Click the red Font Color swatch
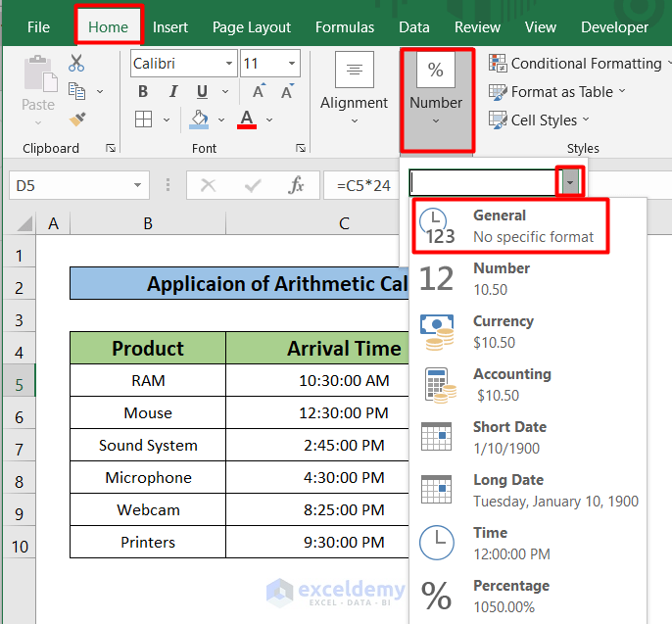This screenshot has height=624, width=672. click(246, 120)
